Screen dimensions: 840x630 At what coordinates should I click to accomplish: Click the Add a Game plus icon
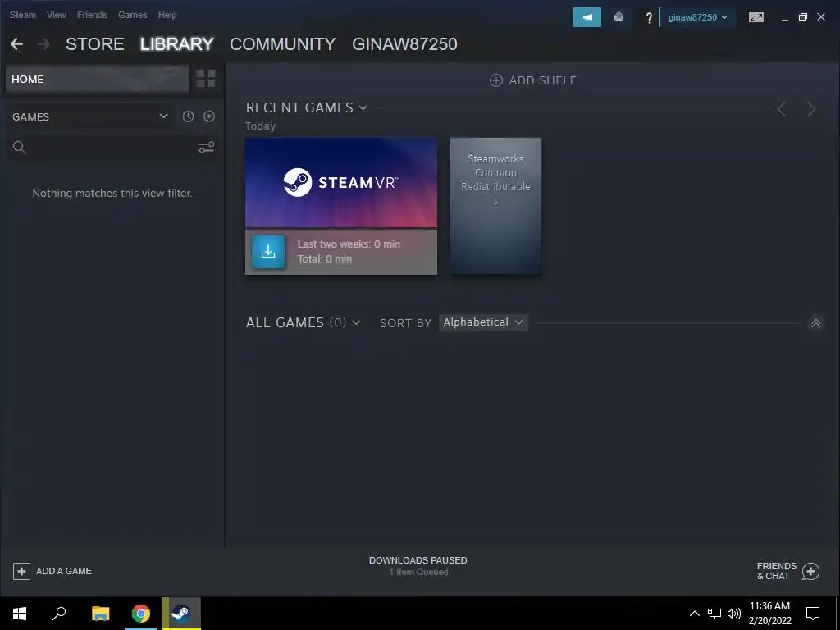point(21,571)
